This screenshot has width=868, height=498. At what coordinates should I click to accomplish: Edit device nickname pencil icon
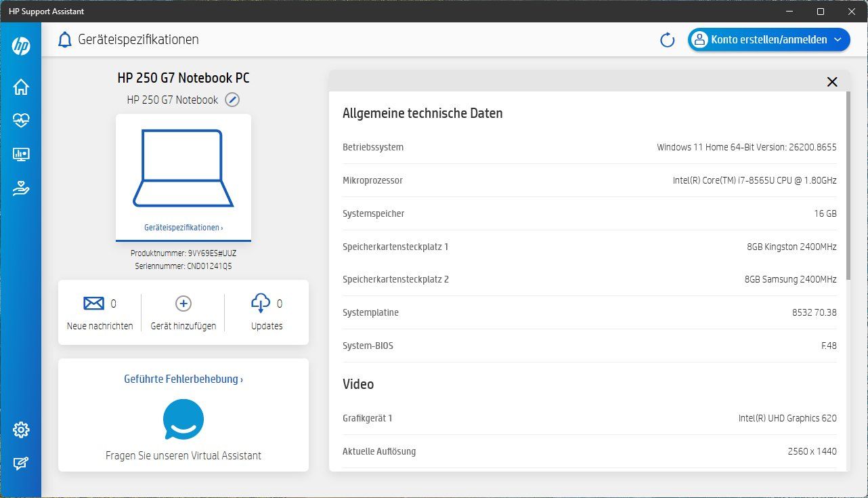pyautogui.click(x=232, y=100)
